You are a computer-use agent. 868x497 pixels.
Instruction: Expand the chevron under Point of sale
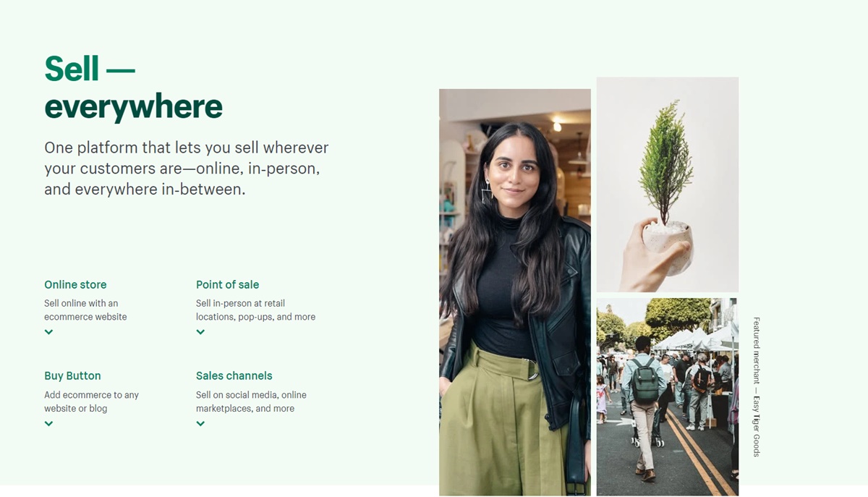(200, 332)
